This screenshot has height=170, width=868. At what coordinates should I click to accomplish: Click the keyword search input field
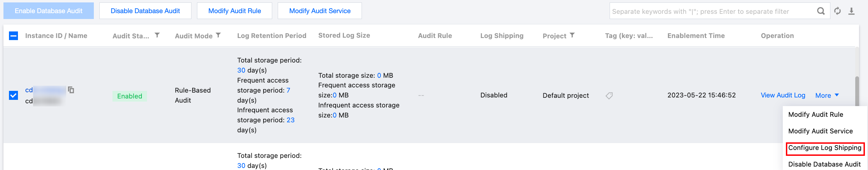[x=711, y=11]
